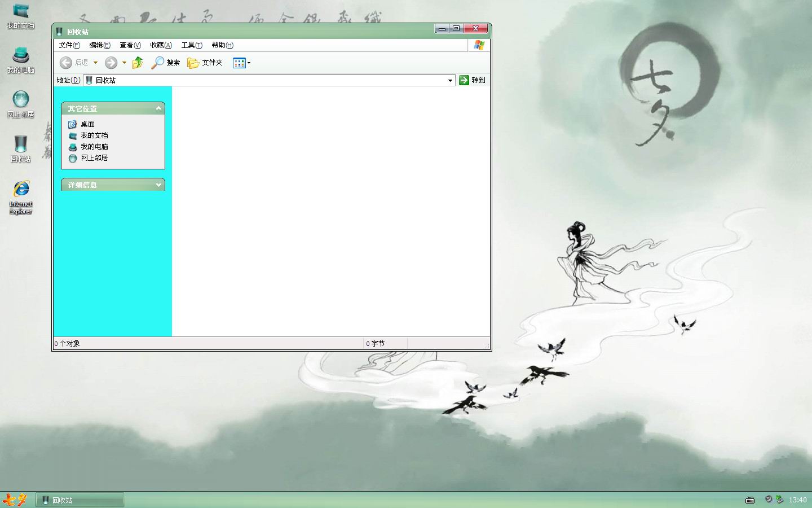Minimize the 回收站 window

pos(442,28)
